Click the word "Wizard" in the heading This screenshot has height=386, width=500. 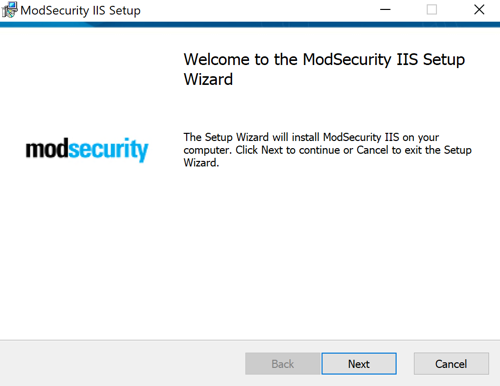[208, 79]
